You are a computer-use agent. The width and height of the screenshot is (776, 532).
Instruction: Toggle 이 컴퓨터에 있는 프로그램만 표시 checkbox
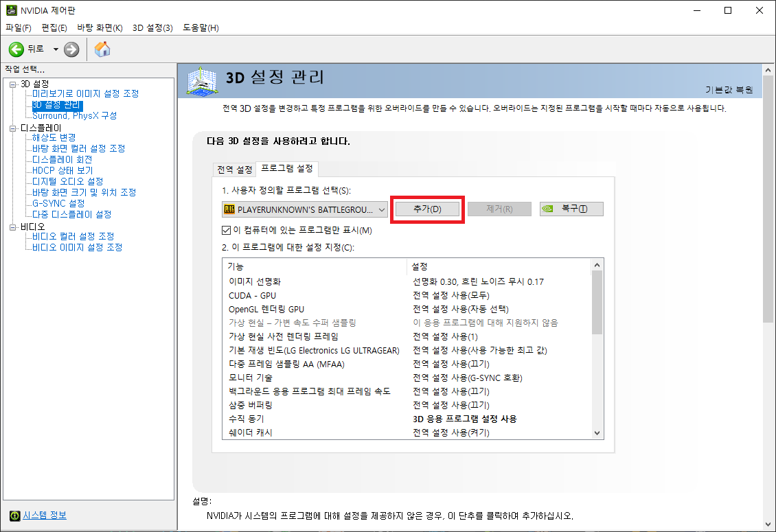(x=226, y=230)
